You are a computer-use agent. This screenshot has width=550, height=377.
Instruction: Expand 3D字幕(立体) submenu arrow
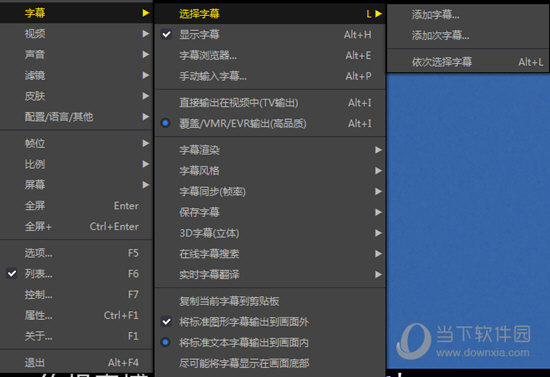[378, 233]
